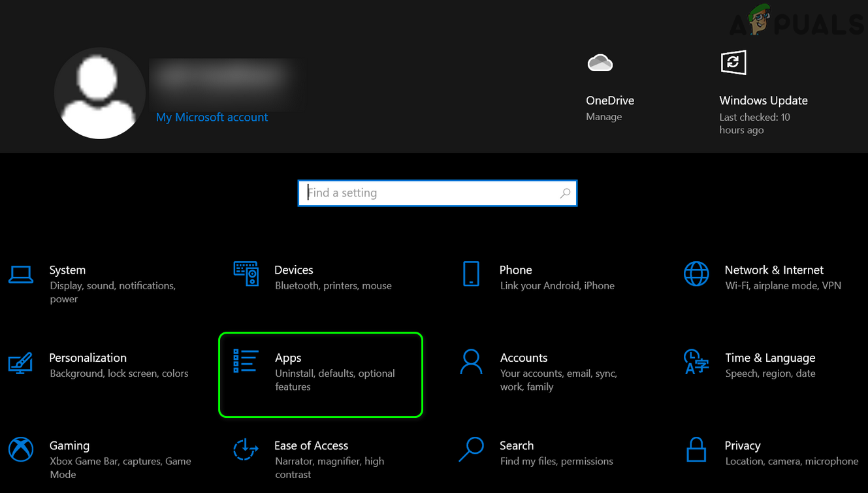Screen dimensions: 868x493
Task: Open the Network & Internet globe icon
Action: pos(696,274)
